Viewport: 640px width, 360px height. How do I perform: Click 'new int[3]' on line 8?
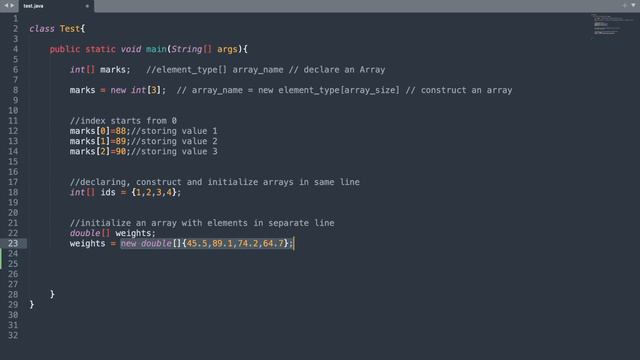coord(136,90)
